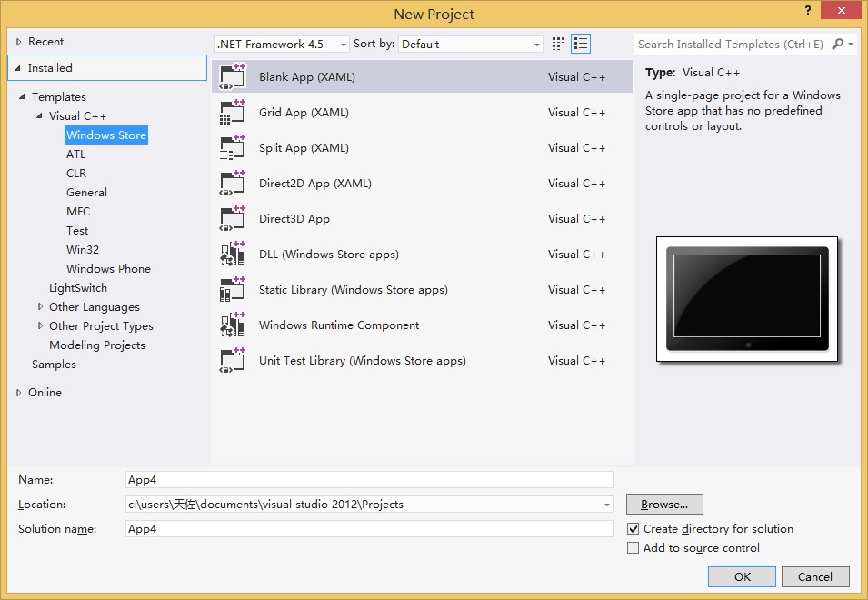The height and width of the screenshot is (600, 868).
Task: Switch to small icons view
Action: click(558, 44)
